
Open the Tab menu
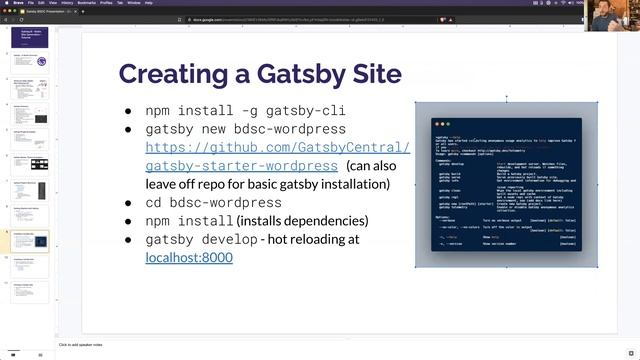tap(120, 2)
